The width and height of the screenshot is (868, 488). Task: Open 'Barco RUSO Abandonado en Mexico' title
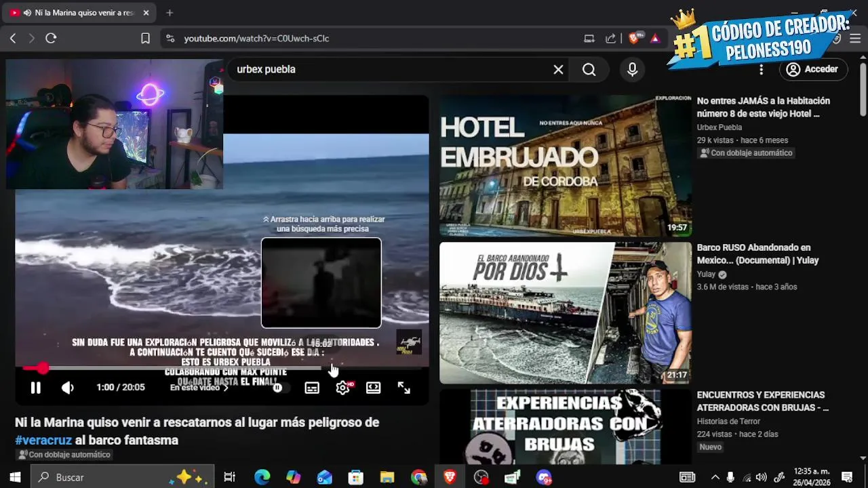pyautogui.click(x=758, y=254)
